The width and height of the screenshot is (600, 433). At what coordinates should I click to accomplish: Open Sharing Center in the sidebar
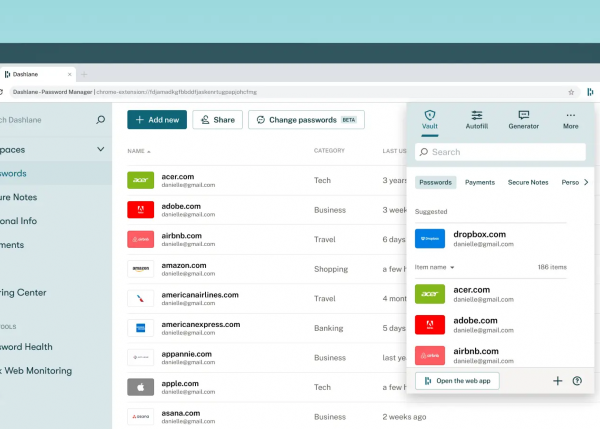[x=23, y=293]
